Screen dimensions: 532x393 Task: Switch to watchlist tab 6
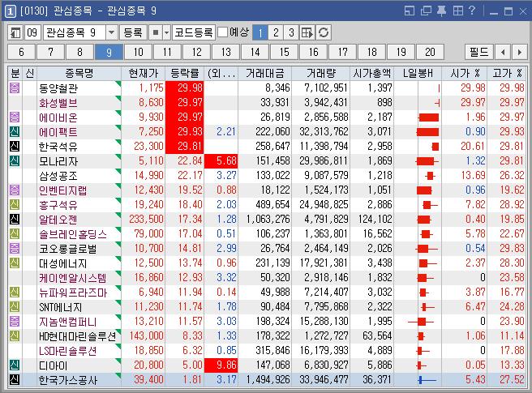(21, 52)
